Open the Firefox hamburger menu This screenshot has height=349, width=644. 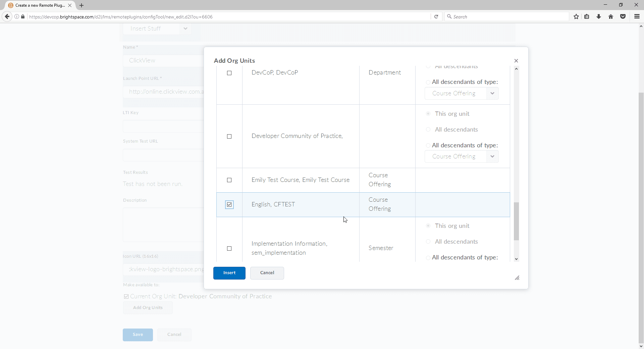(637, 16)
